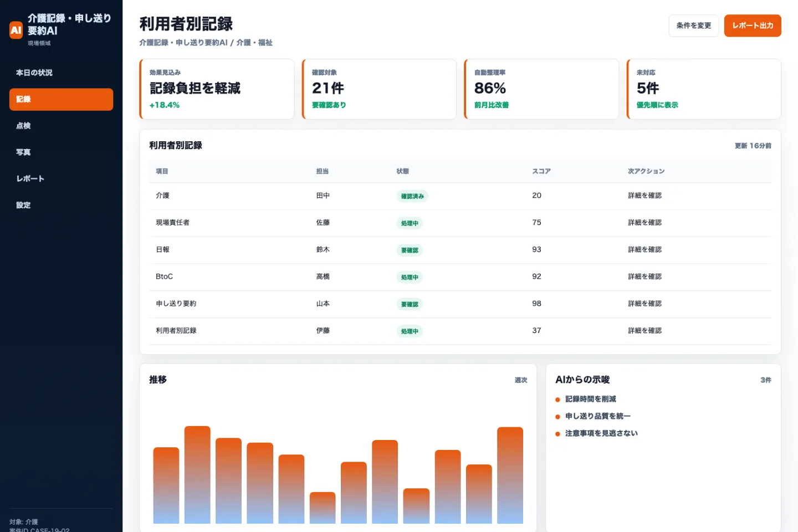Open the 写真 sidebar page
Viewport: 798px width, 532px height.
[x=61, y=152]
